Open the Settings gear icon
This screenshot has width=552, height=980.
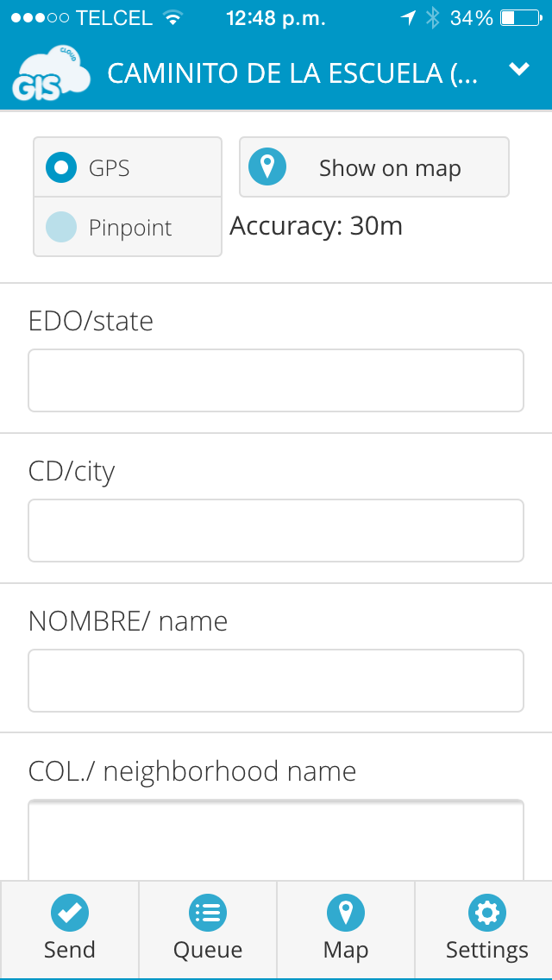tap(486, 912)
